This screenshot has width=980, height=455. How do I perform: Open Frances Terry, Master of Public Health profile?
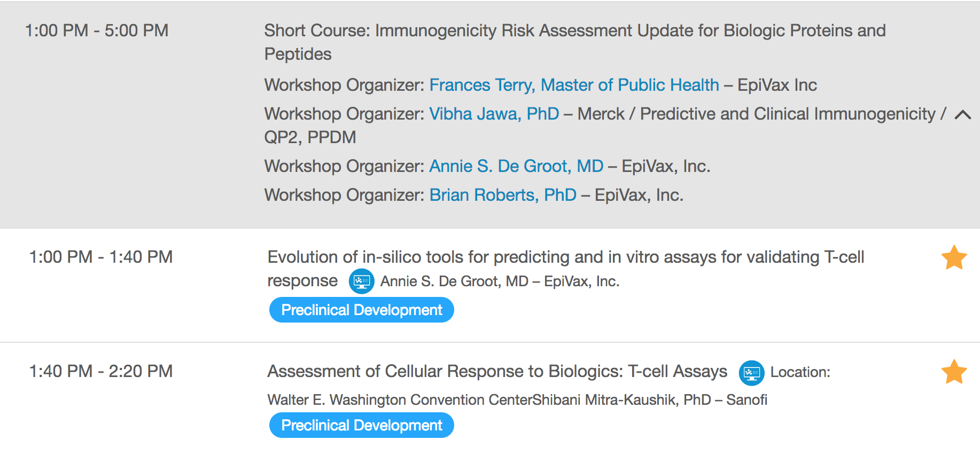574,85
